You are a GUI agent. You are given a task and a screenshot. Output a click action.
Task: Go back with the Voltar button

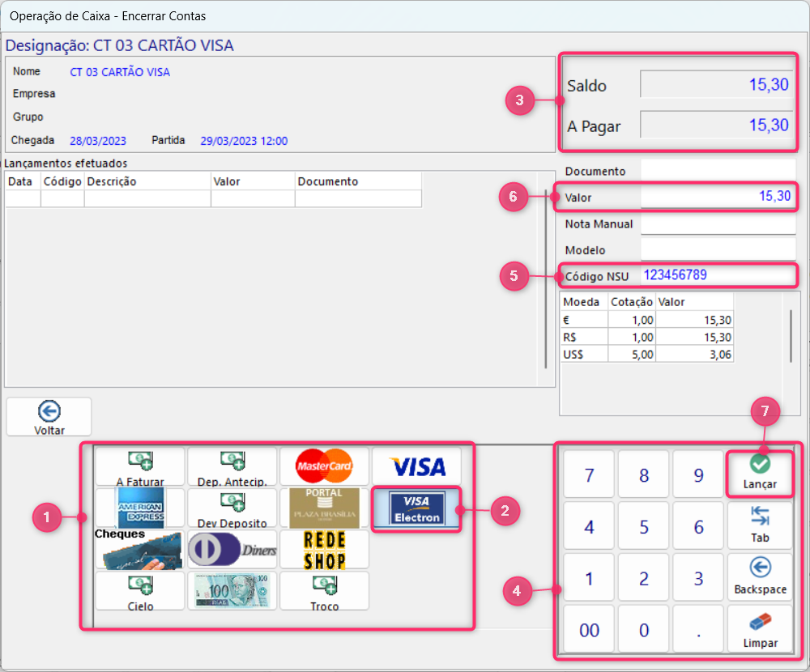tap(49, 417)
